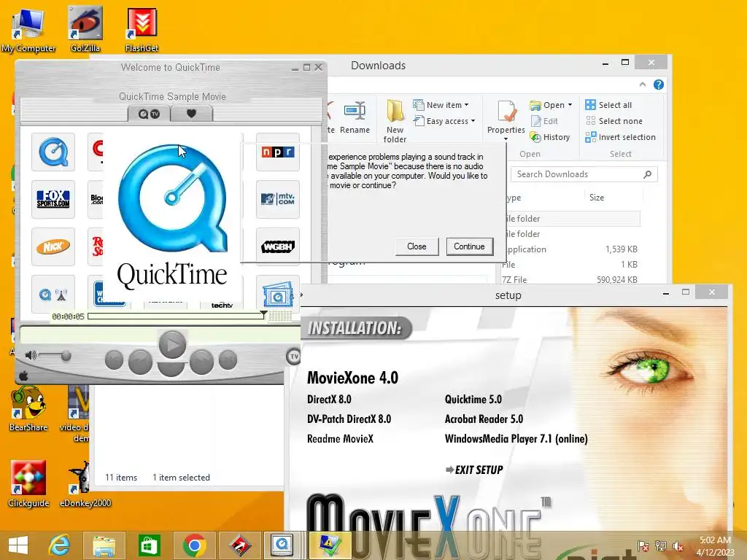
Task: Install Quicktime 5.0 from setup
Action: click(473, 399)
